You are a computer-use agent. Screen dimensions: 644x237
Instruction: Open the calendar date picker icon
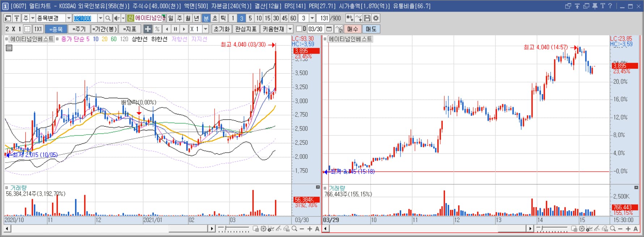click(329, 29)
